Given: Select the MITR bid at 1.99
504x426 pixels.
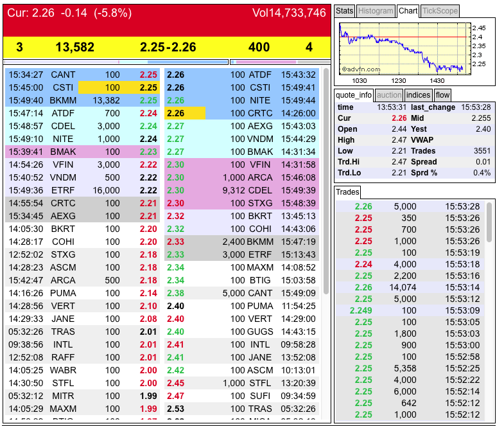Looking at the screenshot, I should [83, 396].
